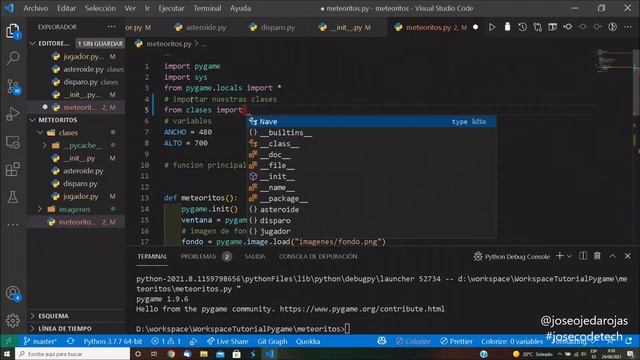Click the Windows taskbar search box

(73, 354)
